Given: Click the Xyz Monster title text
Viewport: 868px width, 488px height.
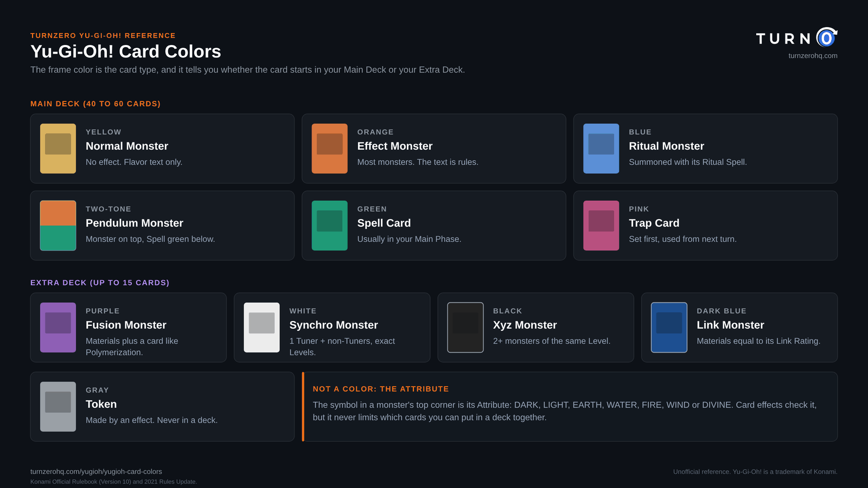Looking at the screenshot, I should 525,325.
